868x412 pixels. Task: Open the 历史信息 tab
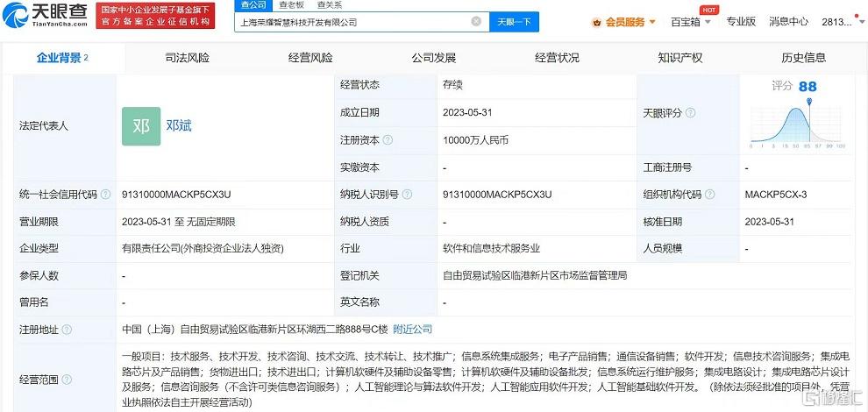[x=804, y=58]
